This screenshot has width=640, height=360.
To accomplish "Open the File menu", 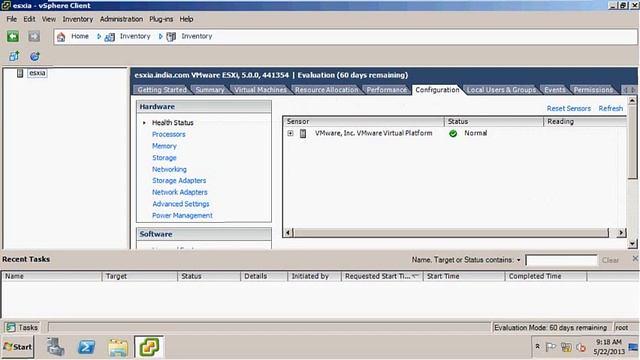I will tap(11, 19).
